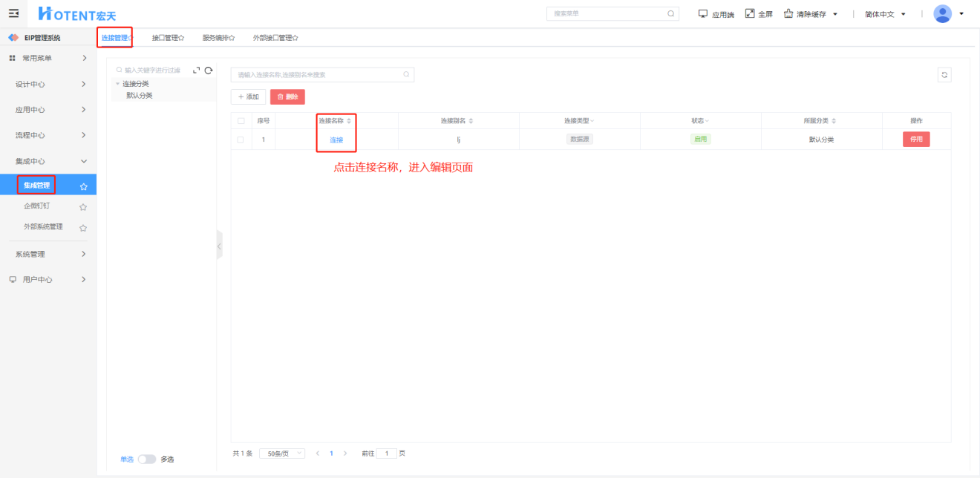Enter full screen with the 全屏 icon
Viewport: 980px width, 478px height.
pyautogui.click(x=749, y=13)
